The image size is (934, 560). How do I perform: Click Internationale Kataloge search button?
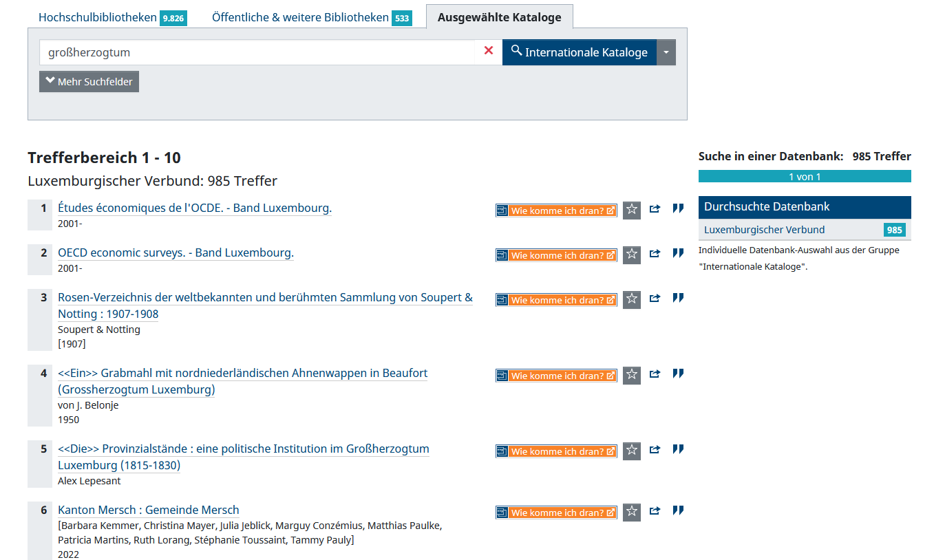tap(579, 52)
